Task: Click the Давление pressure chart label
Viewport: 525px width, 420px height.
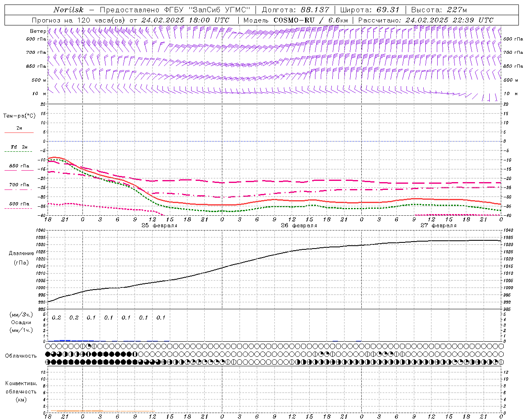Action: 21,253
